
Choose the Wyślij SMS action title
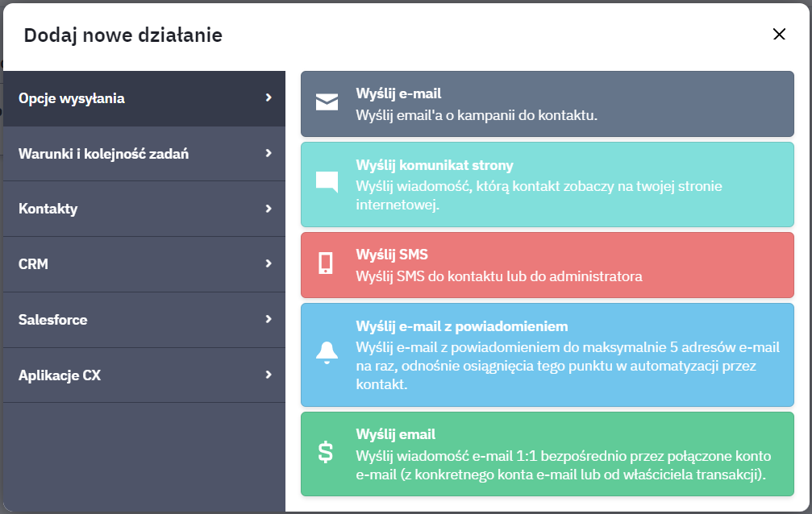pos(392,255)
